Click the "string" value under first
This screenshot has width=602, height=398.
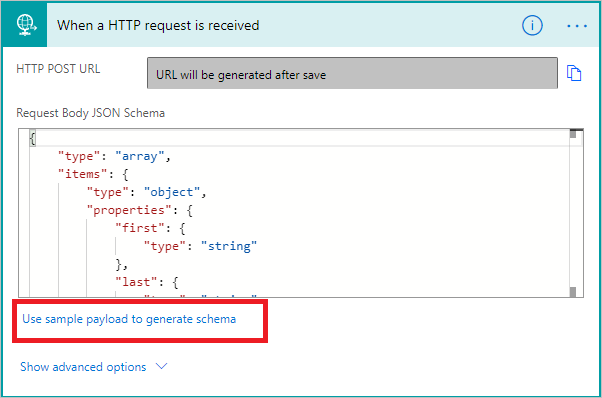[x=229, y=246]
